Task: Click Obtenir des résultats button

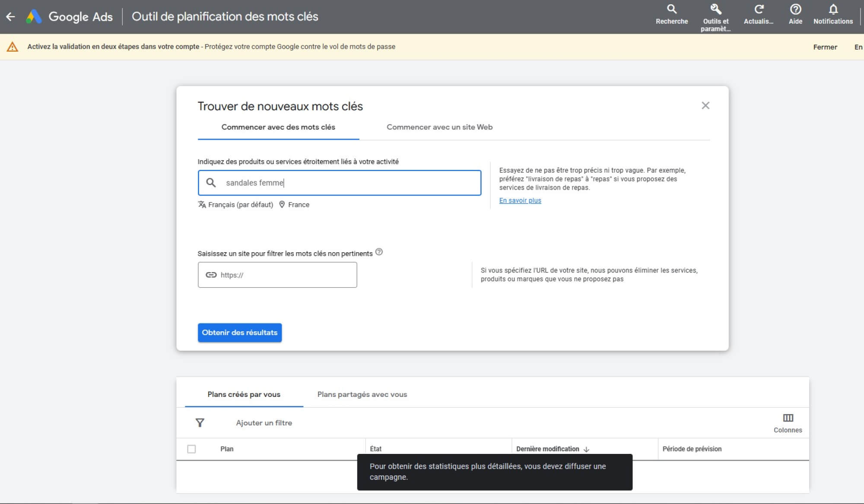Action: 239,333
